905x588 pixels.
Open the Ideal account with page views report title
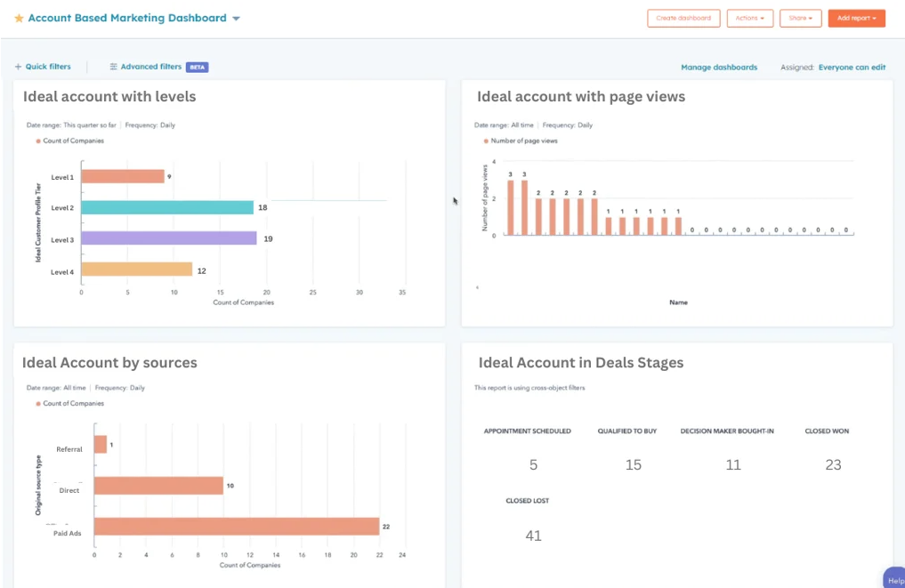(580, 96)
